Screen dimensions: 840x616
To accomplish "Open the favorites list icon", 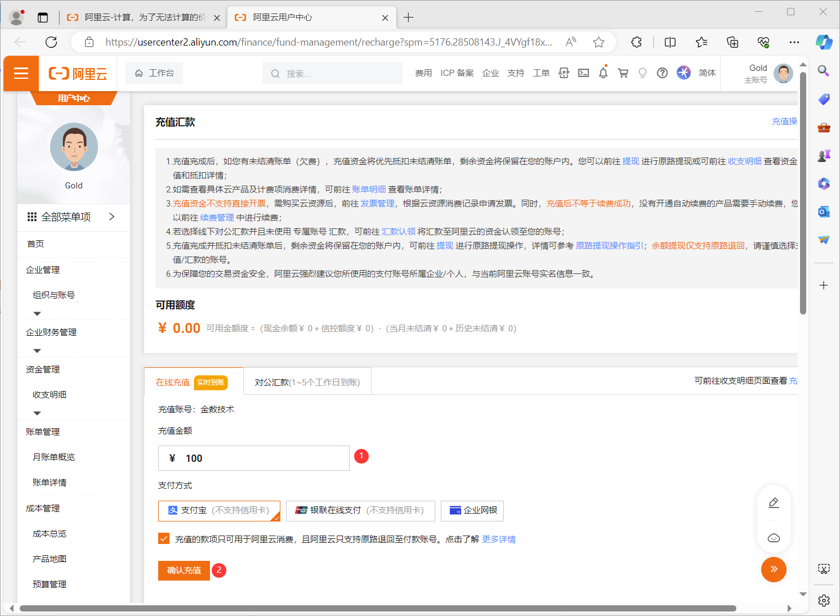I will click(702, 42).
